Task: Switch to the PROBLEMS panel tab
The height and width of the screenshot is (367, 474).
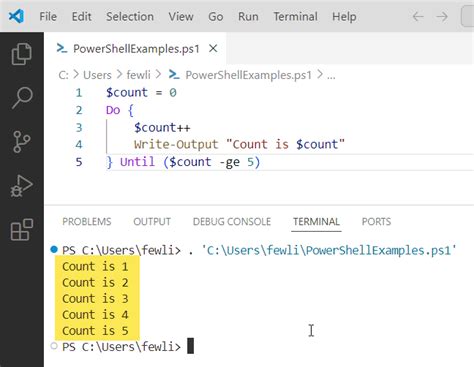Action: pos(87,222)
